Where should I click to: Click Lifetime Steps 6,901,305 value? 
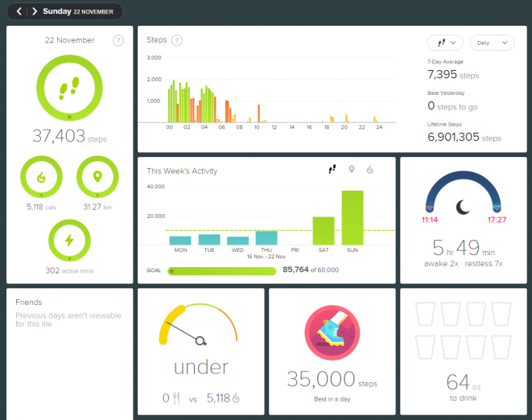pyautogui.click(x=464, y=137)
